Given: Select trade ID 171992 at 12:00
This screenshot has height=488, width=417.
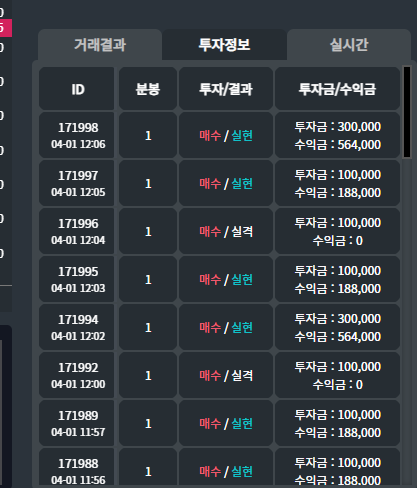Looking at the screenshot, I should (x=77, y=375).
